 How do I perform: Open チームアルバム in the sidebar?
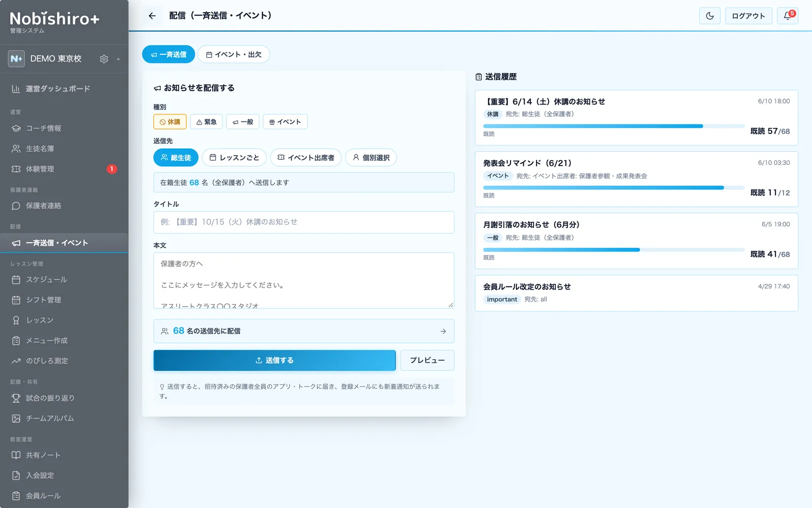pyautogui.click(x=64, y=418)
